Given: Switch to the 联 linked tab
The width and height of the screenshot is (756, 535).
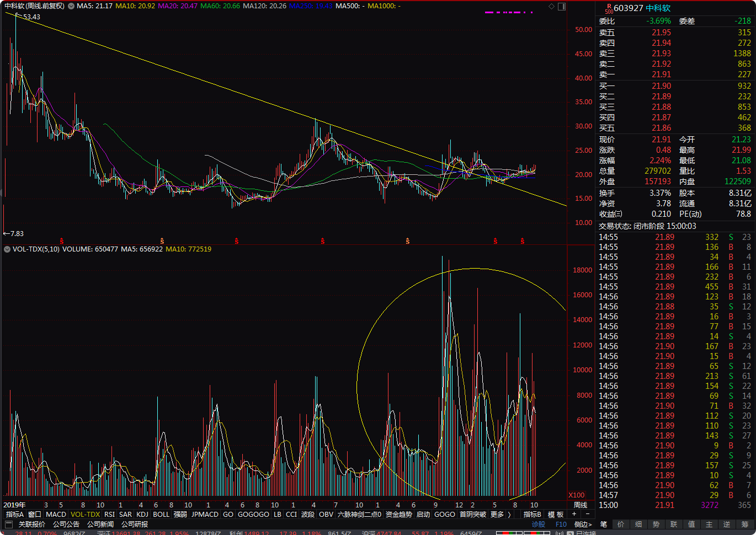Looking at the screenshot, I should [674, 524].
